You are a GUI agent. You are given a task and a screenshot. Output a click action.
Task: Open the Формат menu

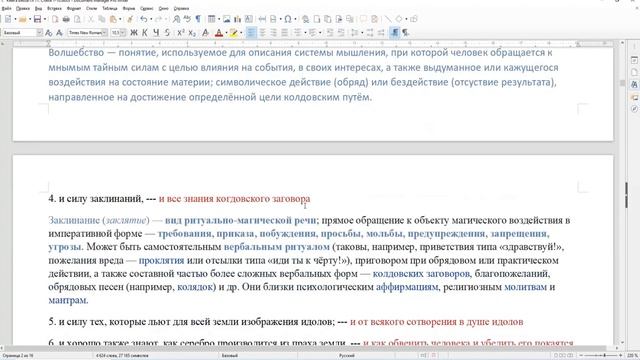click(74, 9)
